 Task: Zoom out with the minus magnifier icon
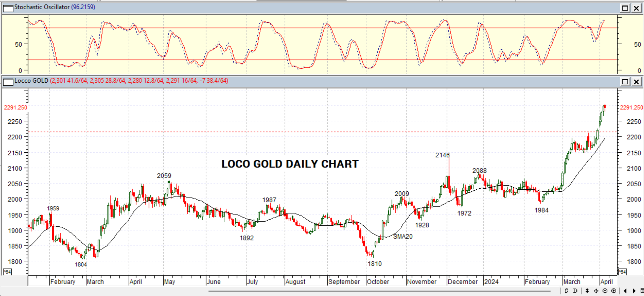(x=605, y=291)
